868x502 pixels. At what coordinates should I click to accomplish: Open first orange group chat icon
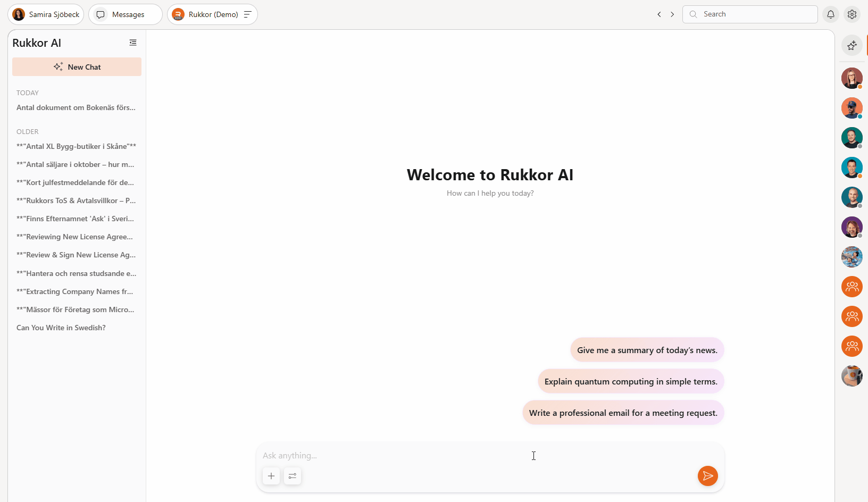(852, 287)
